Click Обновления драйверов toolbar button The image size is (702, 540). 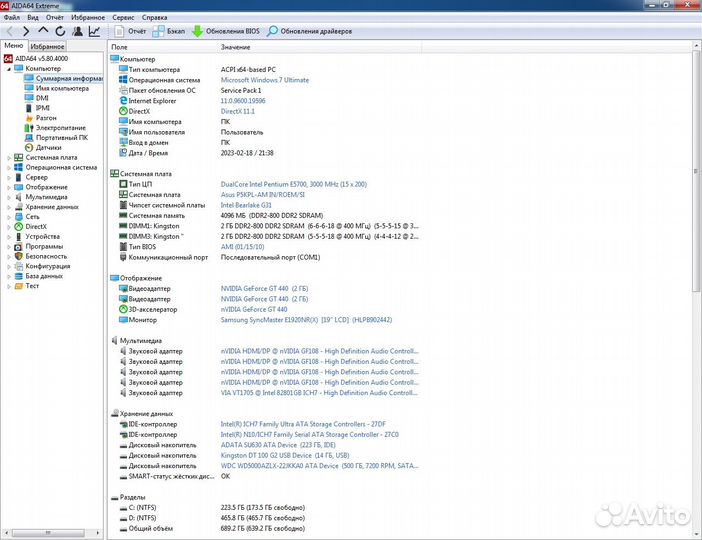(309, 31)
